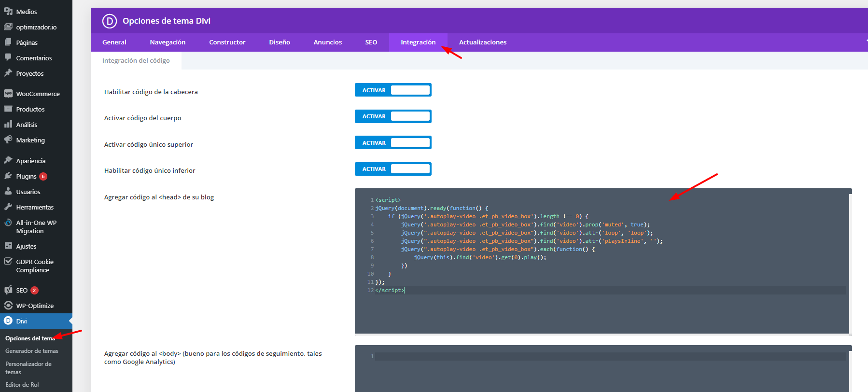Click the Plugins update count badge 6

[43, 176]
